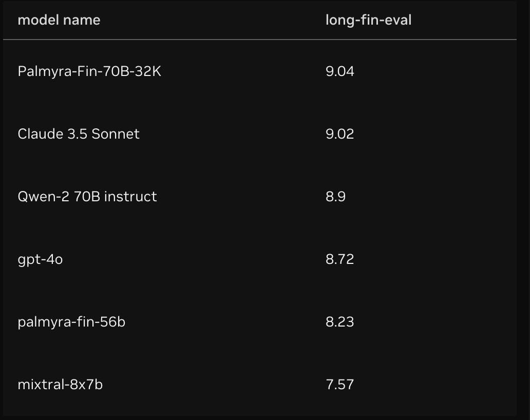Click the 8.9 score value
Screen dimensions: 530x420
335,197
